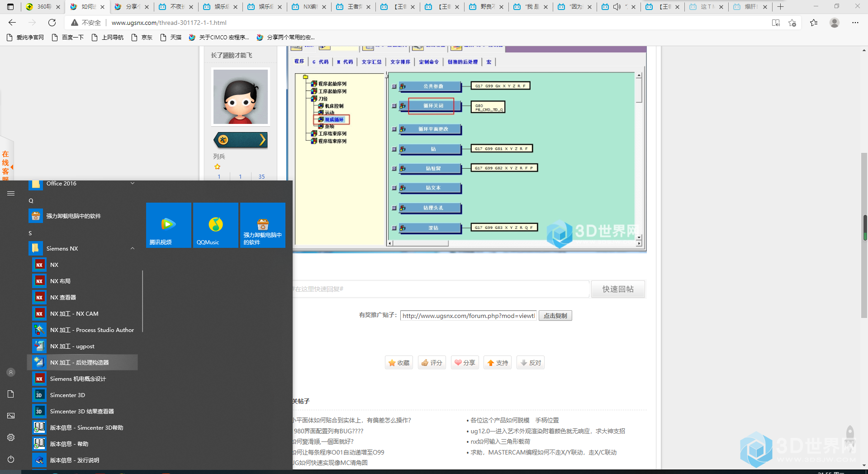Open Simcenter 3D

click(82, 395)
